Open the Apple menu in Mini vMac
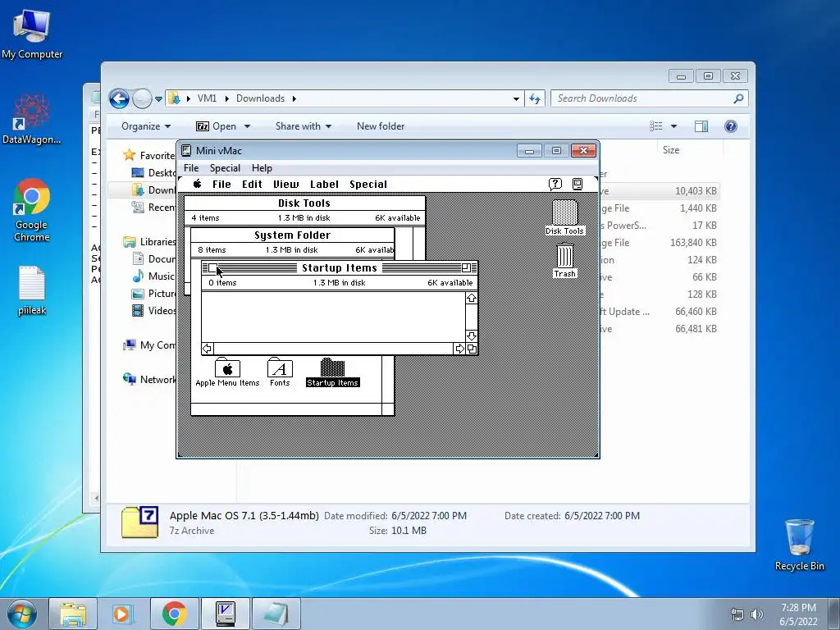 (197, 184)
